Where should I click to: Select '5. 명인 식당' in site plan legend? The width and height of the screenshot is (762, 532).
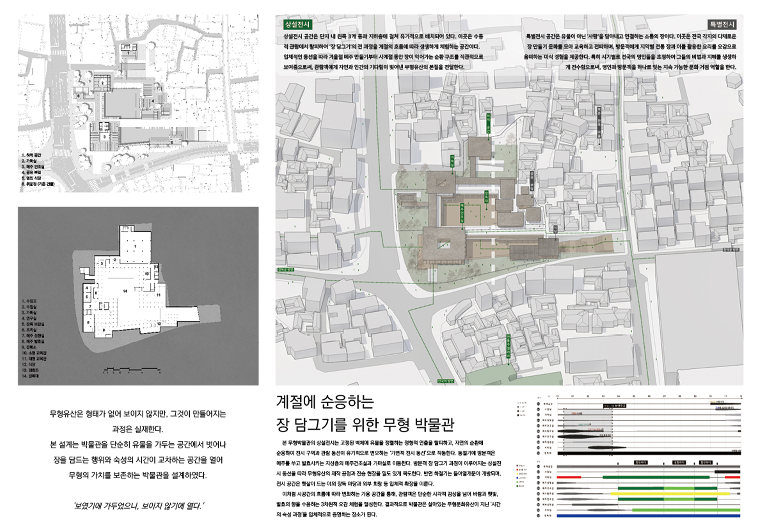coord(32,178)
